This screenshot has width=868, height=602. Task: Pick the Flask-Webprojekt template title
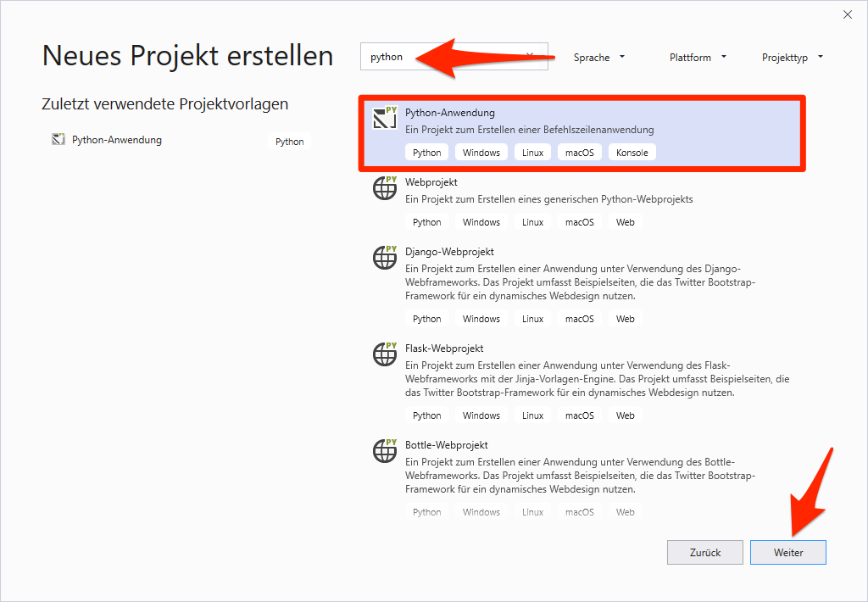tap(444, 348)
